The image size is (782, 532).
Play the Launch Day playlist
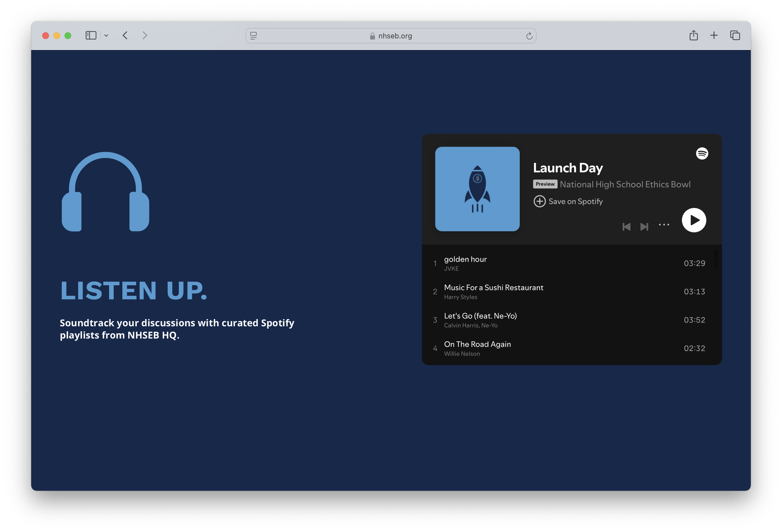[x=693, y=220]
